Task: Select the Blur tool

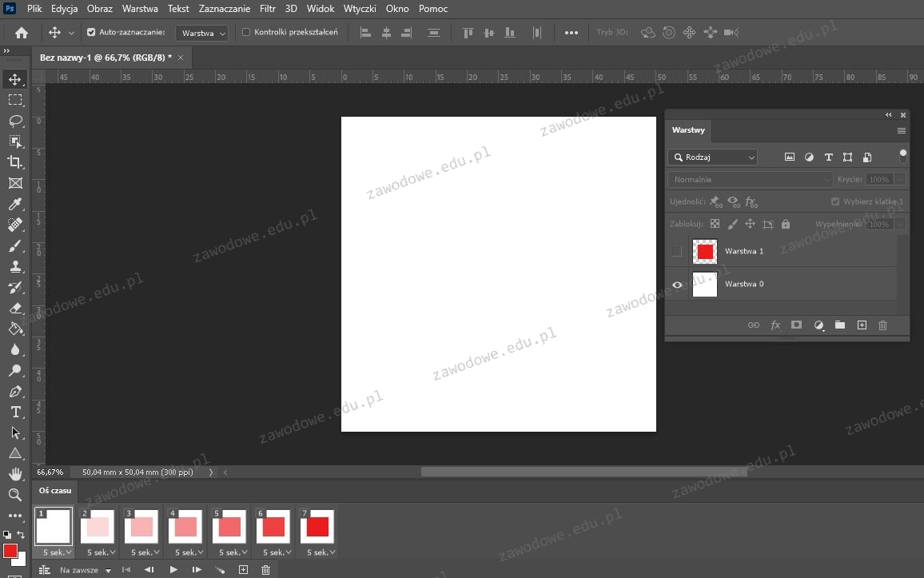Action: pos(15,349)
